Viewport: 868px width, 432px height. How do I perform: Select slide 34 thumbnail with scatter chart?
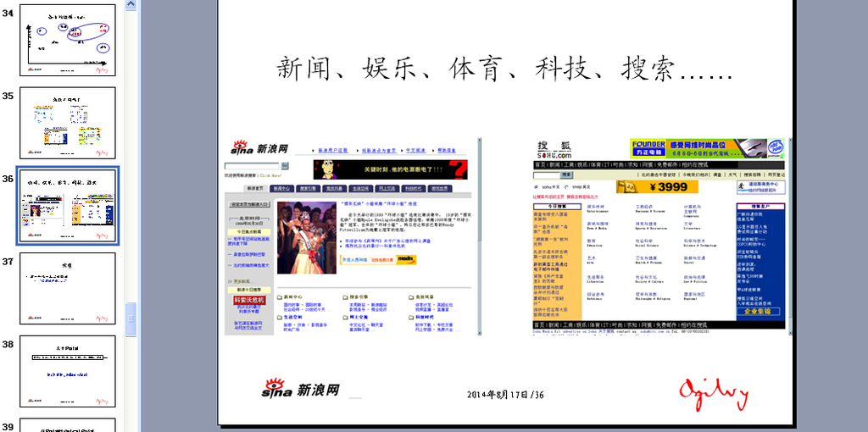[68, 40]
